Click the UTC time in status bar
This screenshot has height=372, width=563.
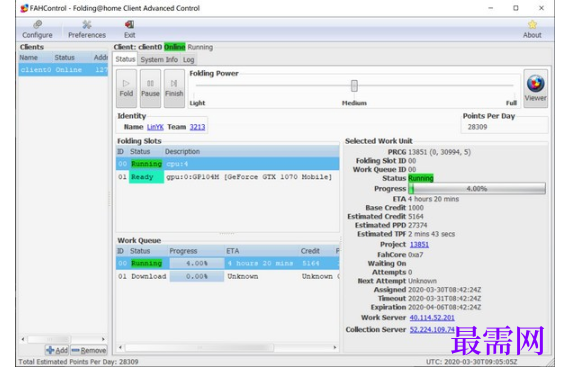click(471, 362)
